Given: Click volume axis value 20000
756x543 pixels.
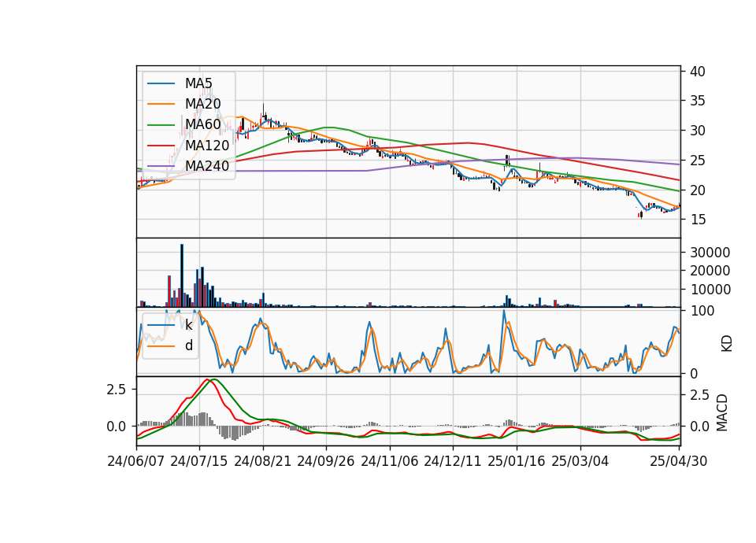Looking at the screenshot, I should 710,271.
